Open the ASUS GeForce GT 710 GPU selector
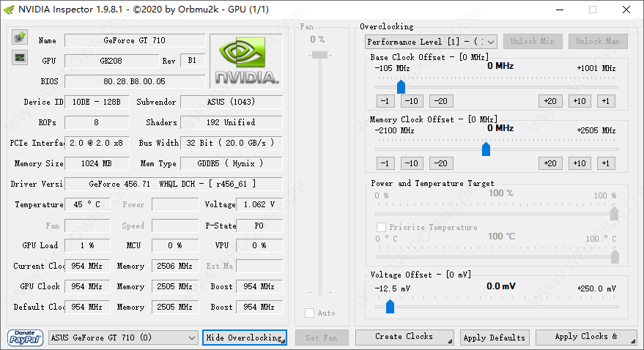Screen dimensions: 644x350 pyautogui.click(x=122, y=338)
